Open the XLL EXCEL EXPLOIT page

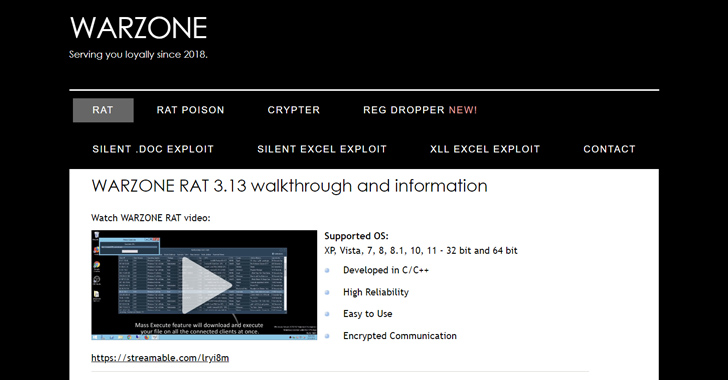[x=485, y=149]
